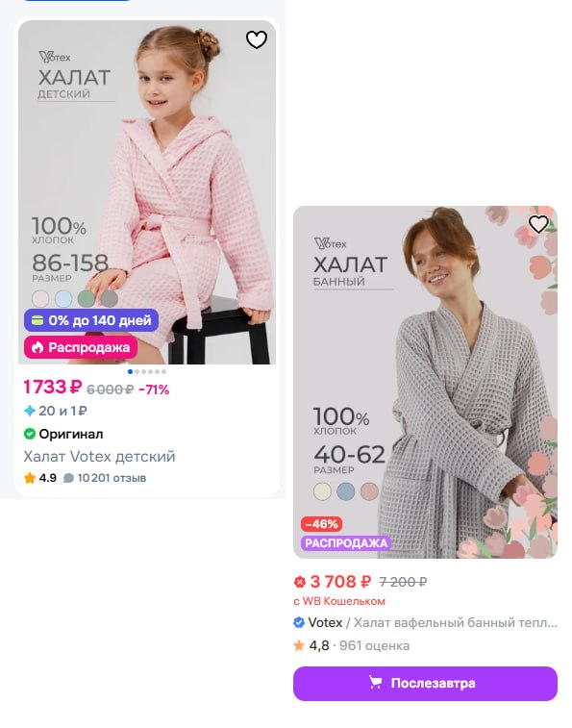The image size is (572, 728).
Task: Click the 0% до 140 дней badge
Action: pos(91,320)
